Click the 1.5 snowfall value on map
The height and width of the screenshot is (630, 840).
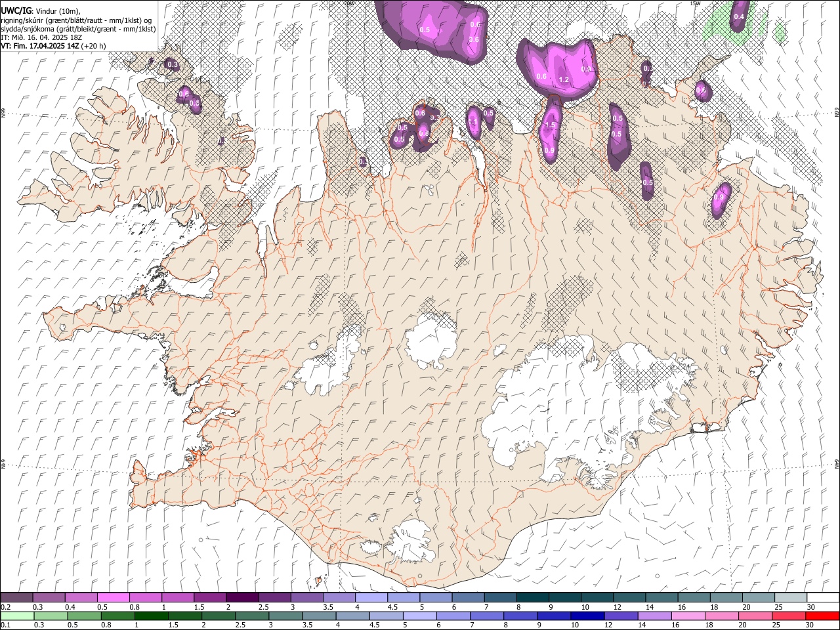550,125
